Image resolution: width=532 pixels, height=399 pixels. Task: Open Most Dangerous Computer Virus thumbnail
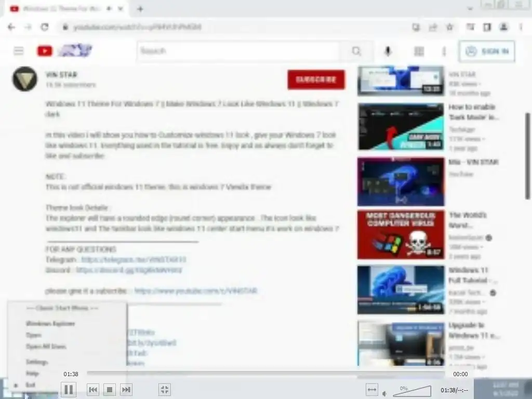[x=401, y=235]
